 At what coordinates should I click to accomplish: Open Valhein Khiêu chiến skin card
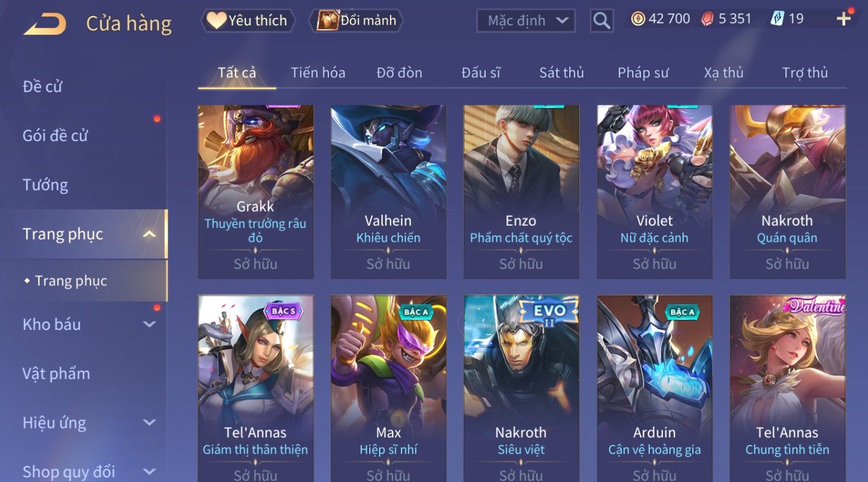click(x=388, y=192)
